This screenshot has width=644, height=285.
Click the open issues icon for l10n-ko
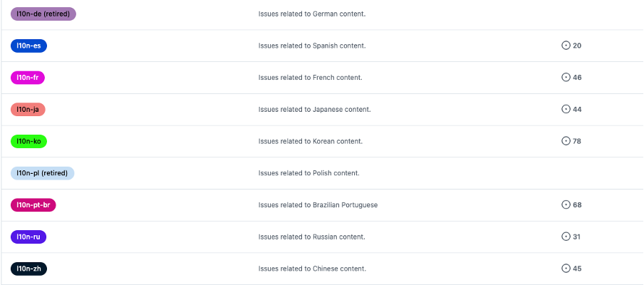pos(566,141)
